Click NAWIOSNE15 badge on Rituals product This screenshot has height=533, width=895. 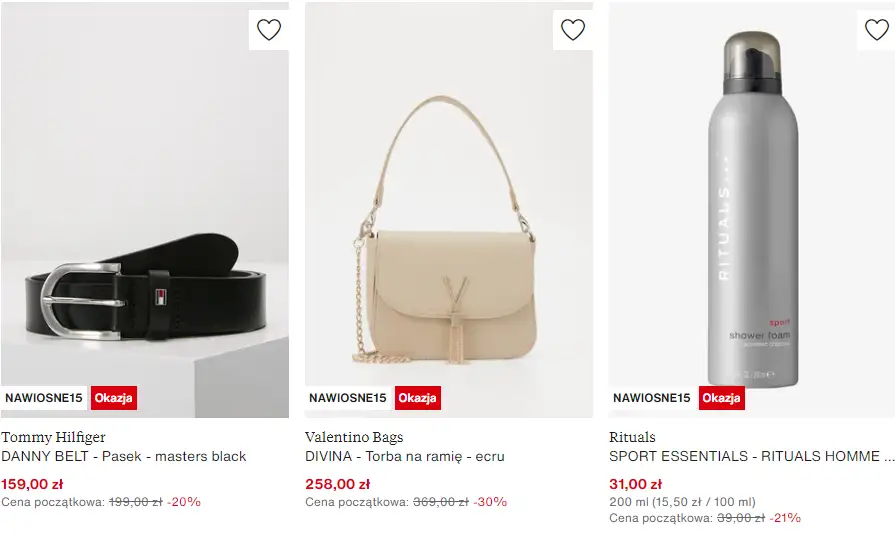[x=652, y=398]
